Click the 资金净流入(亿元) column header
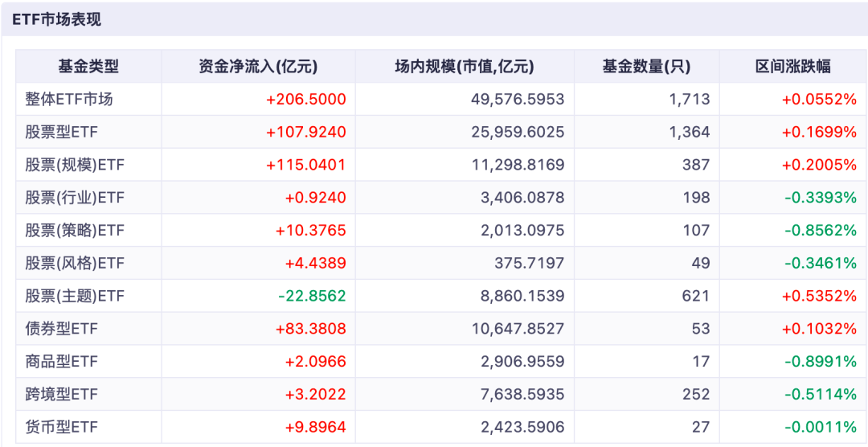The height and width of the screenshot is (447, 868). pos(258,67)
